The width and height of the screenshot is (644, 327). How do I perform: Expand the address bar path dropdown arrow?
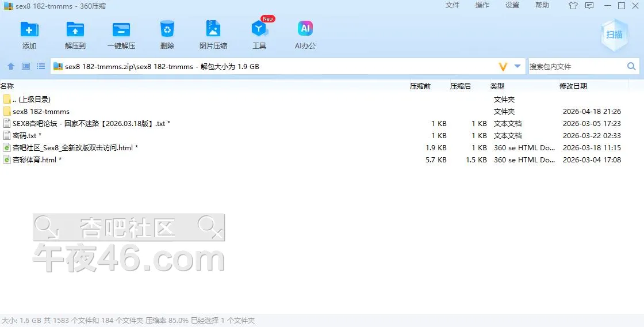pos(517,66)
